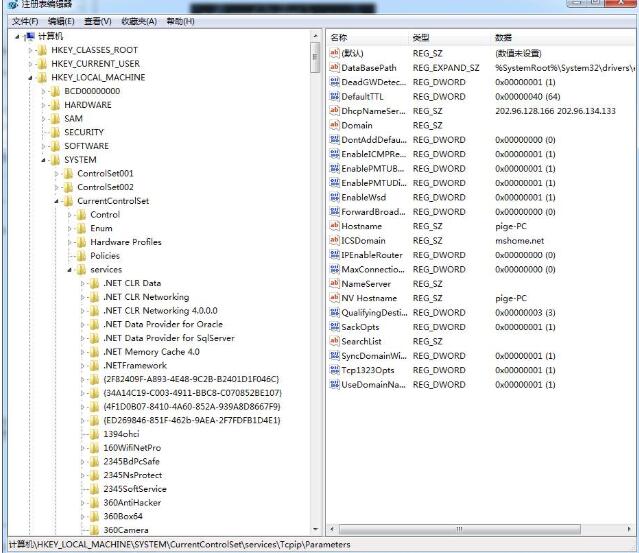
Task: Collapse the CurrentControlSet tree node
Action: pyautogui.click(x=57, y=201)
